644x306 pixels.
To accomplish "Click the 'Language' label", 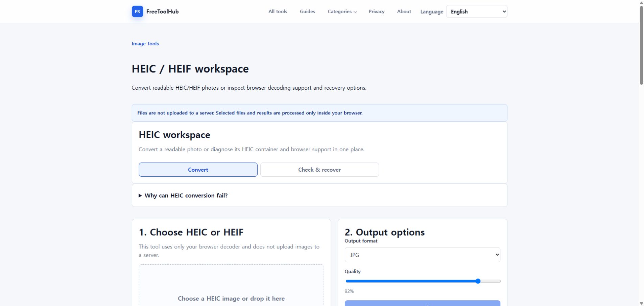I will 432,12.
